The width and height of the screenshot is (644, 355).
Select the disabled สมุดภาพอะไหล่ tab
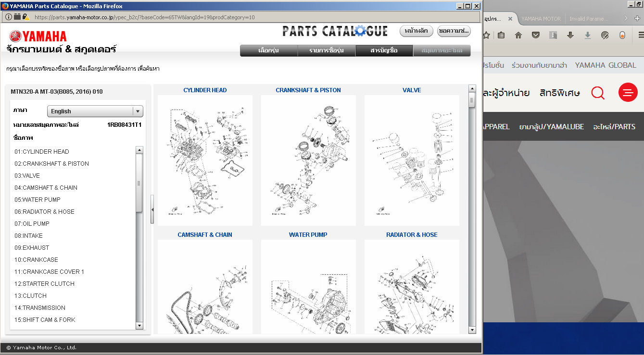pyautogui.click(x=442, y=50)
